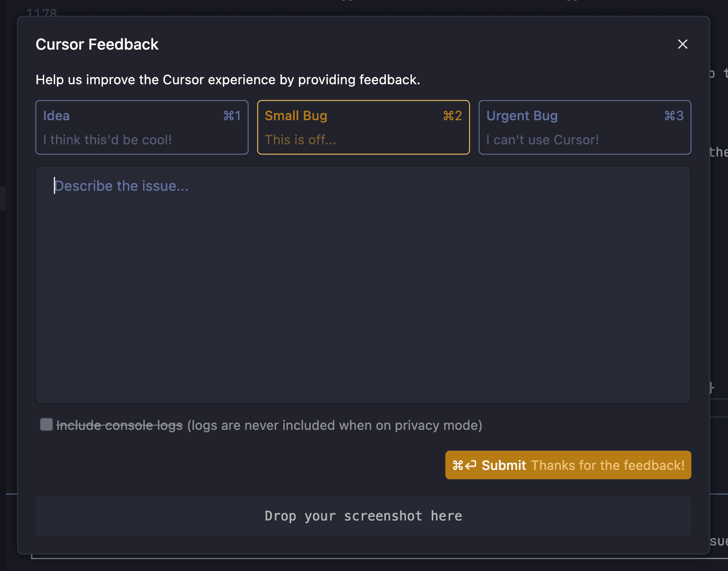Click the I can't use Cursor subtitle
Viewport: 728px width, 571px height.
542,140
